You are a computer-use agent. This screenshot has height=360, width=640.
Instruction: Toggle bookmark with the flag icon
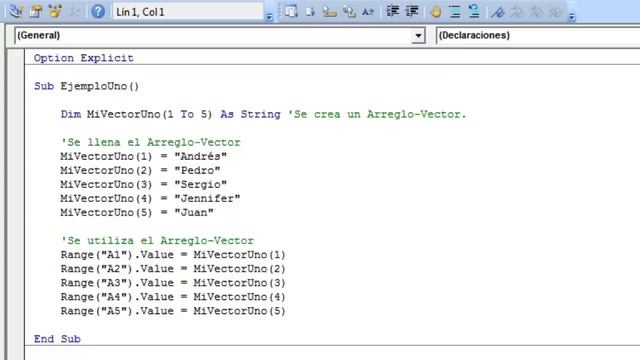[498, 12]
